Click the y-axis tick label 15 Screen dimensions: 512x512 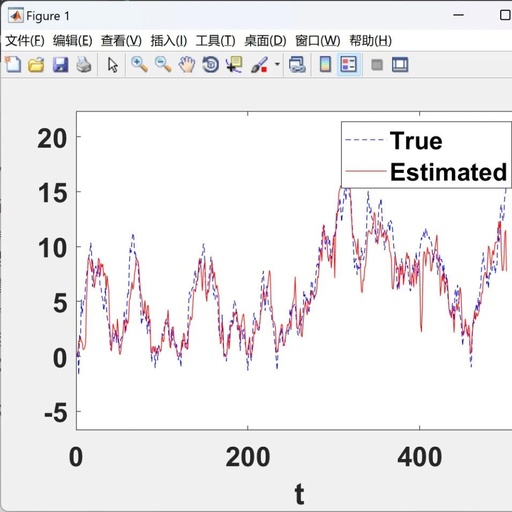[52, 193]
